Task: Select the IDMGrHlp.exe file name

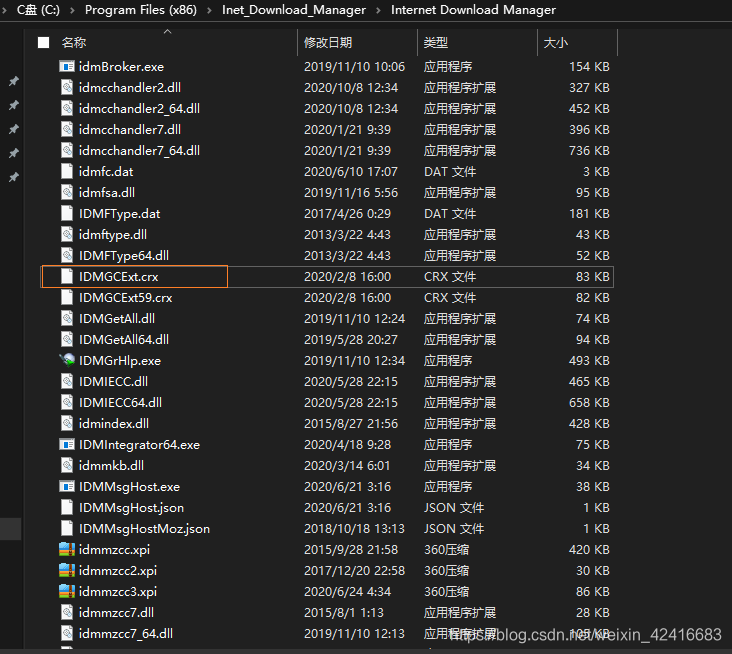Action: point(120,361)
